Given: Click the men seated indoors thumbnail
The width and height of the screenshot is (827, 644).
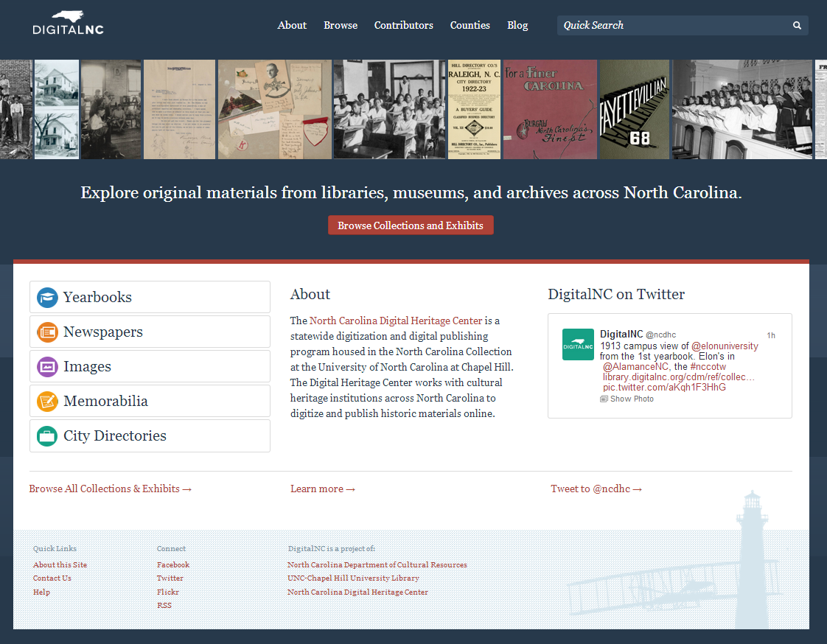Looking at the screenshot, I should point(111,109).
